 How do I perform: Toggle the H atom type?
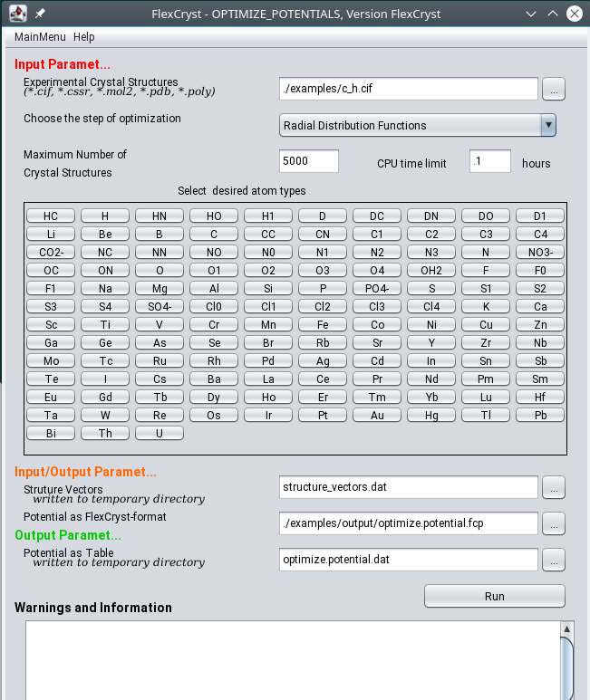tap(105, 216)
